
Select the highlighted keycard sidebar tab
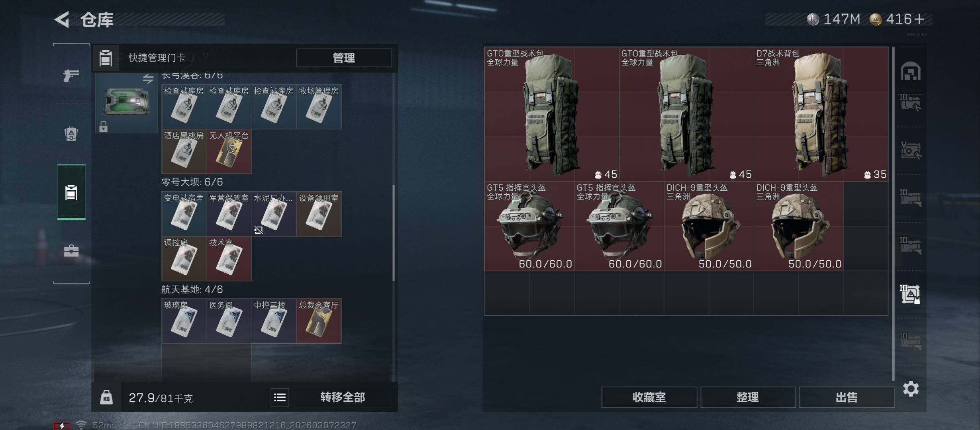[x=71, y=192]
